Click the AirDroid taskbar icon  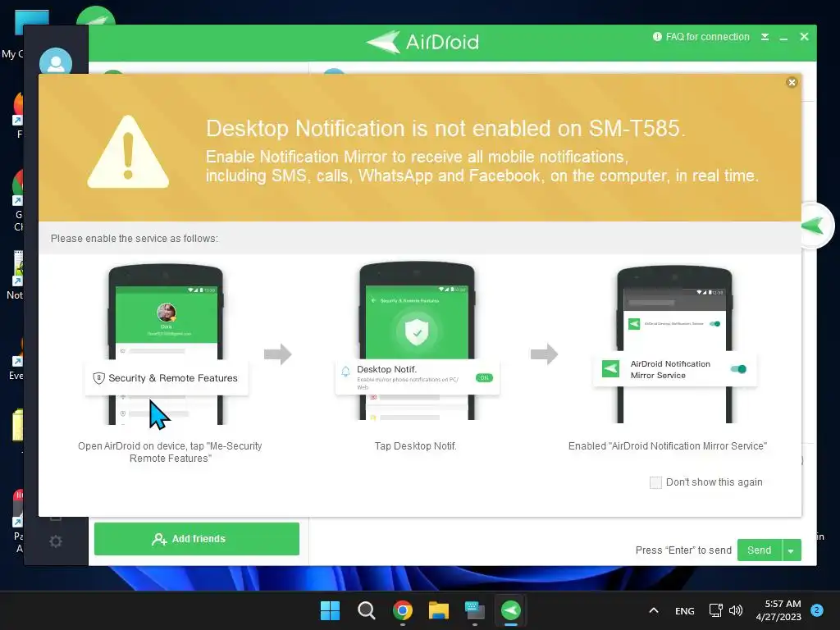(510, 610)
